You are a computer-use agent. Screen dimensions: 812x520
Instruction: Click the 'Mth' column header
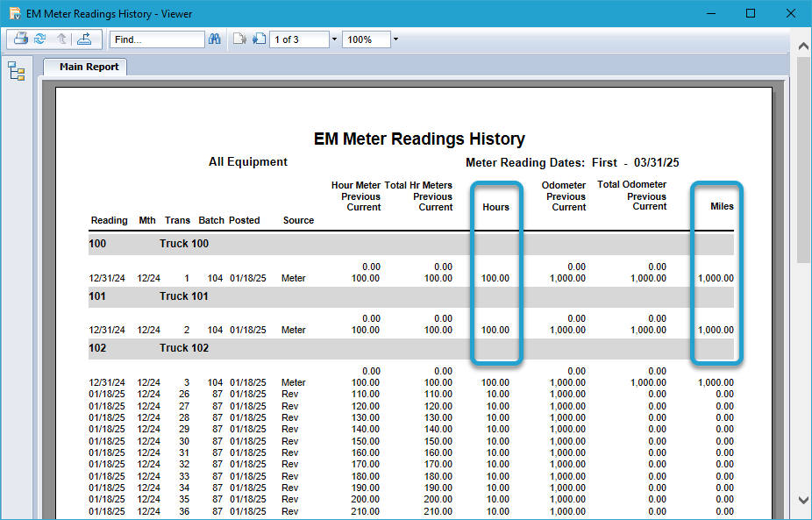pos(147,220)
